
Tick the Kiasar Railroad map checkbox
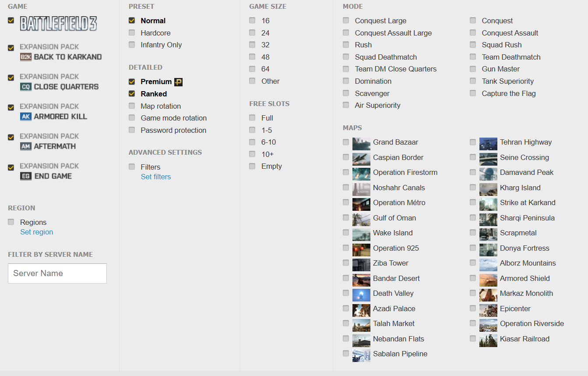tap(473, 338)
